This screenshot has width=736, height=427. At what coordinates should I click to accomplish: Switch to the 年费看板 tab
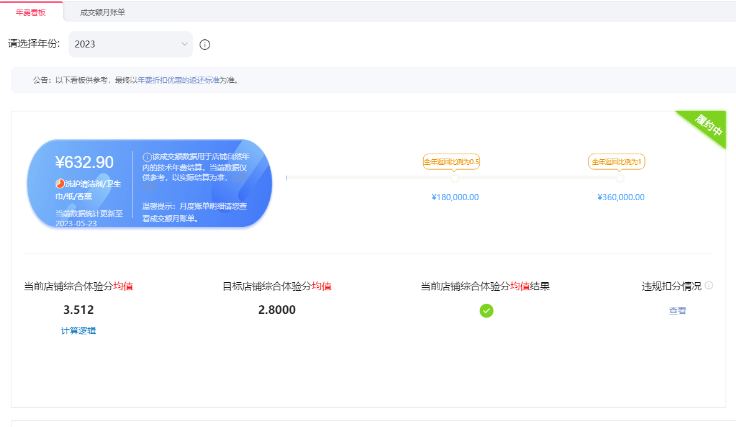pos(31,12)
